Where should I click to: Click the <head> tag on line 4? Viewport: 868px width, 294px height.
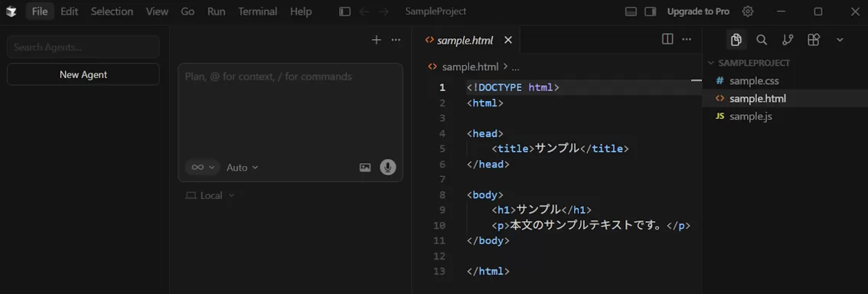point(485,133)
